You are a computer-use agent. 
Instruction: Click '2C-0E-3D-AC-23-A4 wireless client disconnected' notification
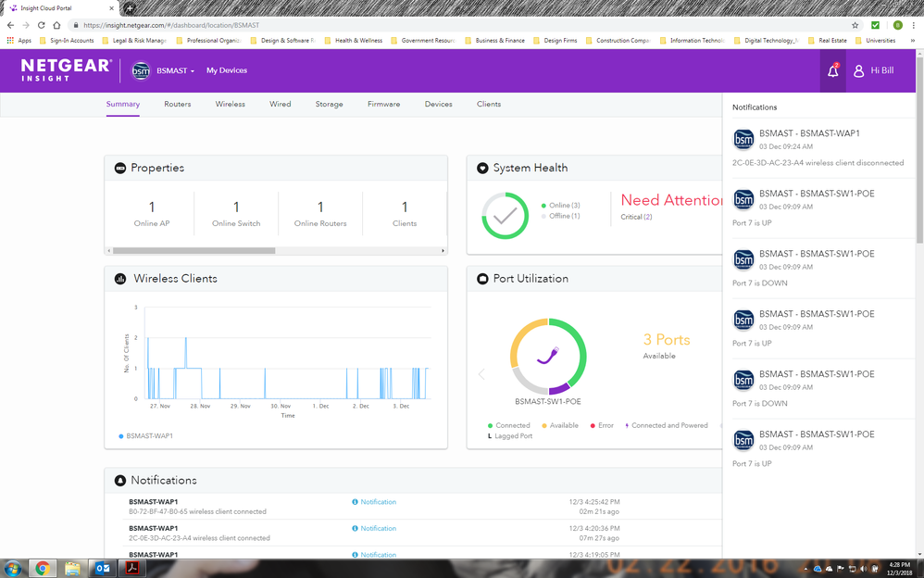click(x=818, y=163)
